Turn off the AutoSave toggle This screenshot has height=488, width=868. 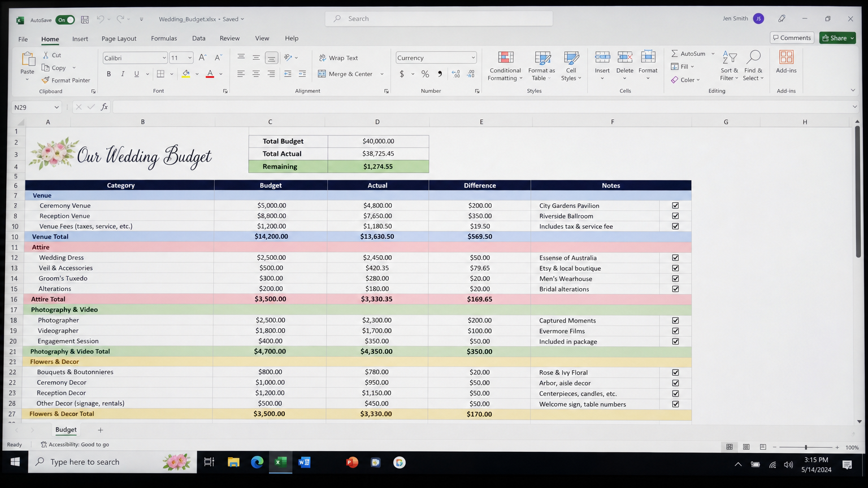click(x=66, y=20)
